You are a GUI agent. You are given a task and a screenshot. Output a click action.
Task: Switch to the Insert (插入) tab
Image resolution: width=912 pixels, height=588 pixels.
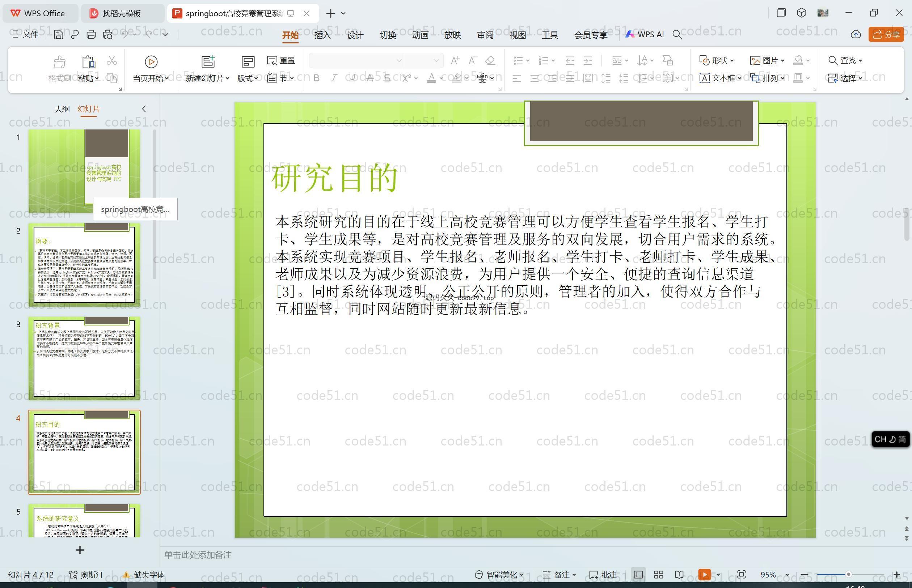click(322, 35)
